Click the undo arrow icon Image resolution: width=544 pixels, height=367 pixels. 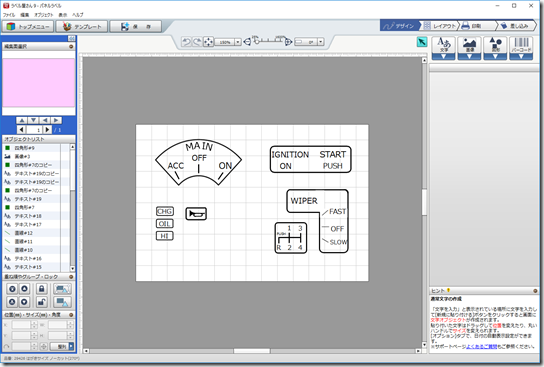186,42
